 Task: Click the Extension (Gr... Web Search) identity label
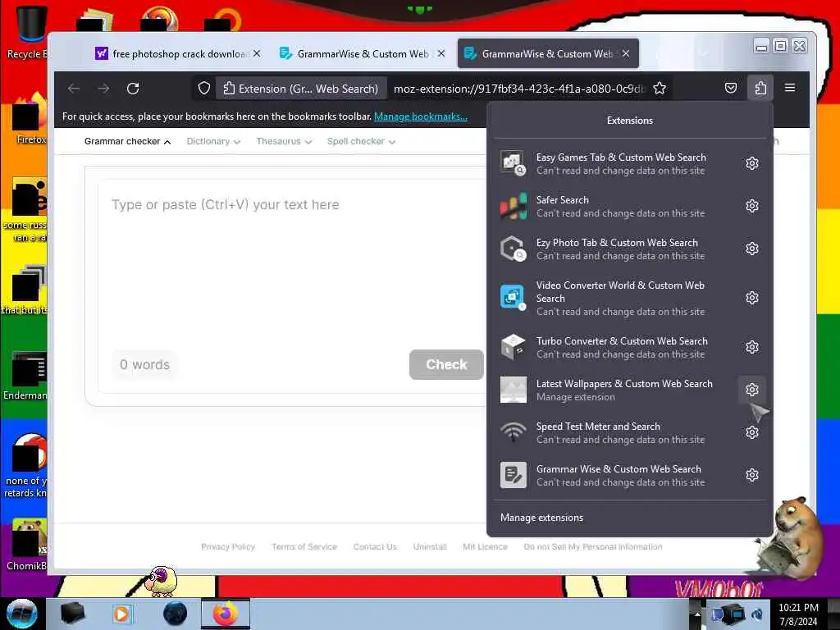(x=300, y=89)
